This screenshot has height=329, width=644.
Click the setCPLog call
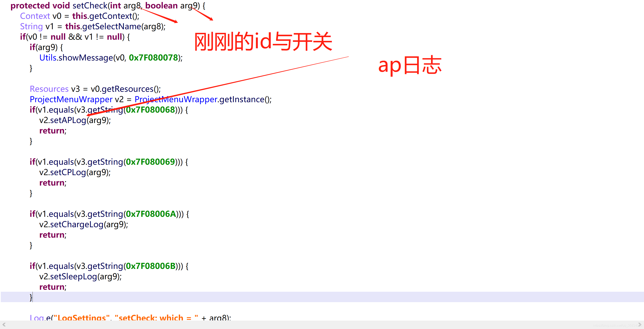point(68,172)
